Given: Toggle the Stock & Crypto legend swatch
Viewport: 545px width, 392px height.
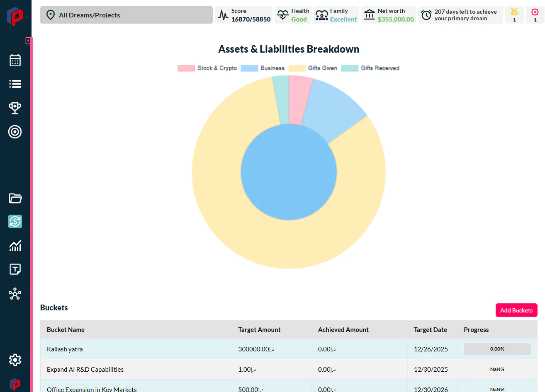Looking at the screenshot, I should point(186,68).
